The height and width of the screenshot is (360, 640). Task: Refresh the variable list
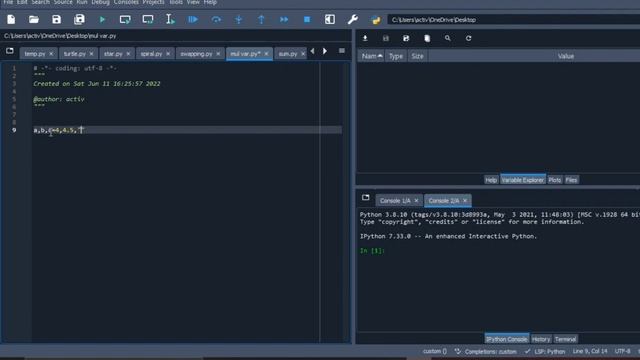coord(469,38)
